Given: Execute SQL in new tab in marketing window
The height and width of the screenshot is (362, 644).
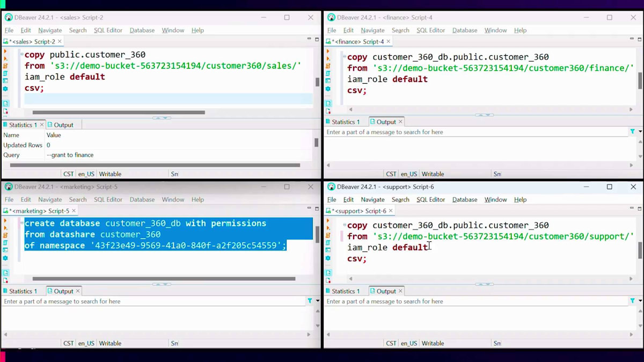Looking at the screenshot, I should tap(5, 228).
